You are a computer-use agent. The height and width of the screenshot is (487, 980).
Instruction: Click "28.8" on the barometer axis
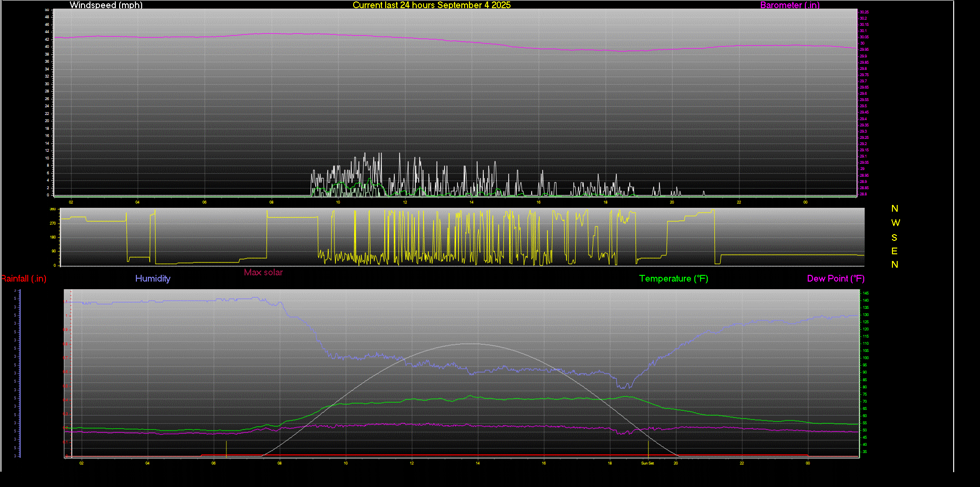coord(863,194)
